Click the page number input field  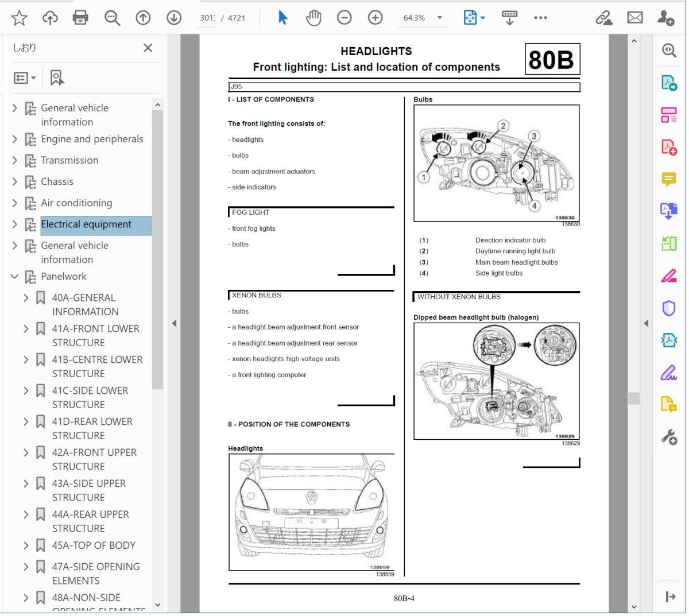point(207,18)
